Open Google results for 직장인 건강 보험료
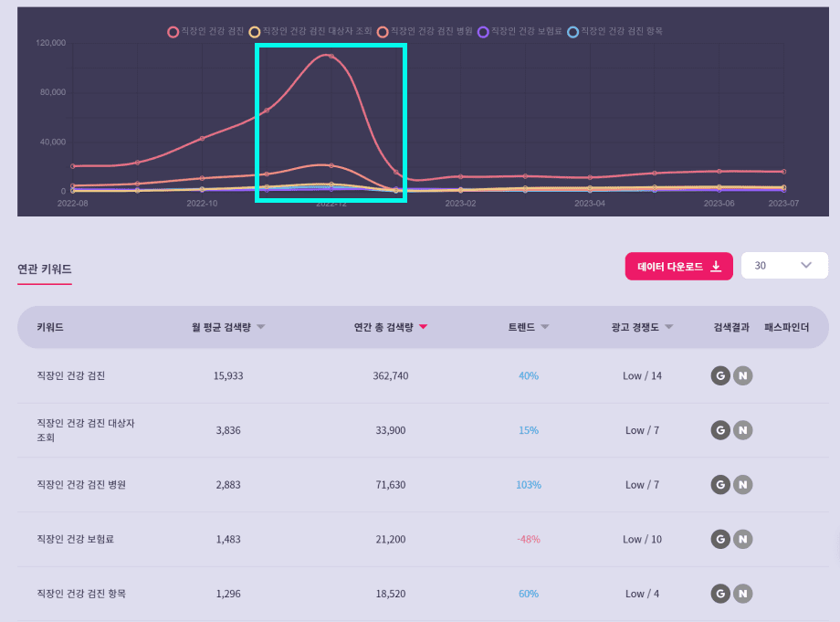Screen dimensions: 840x622 tap(720, 539)
